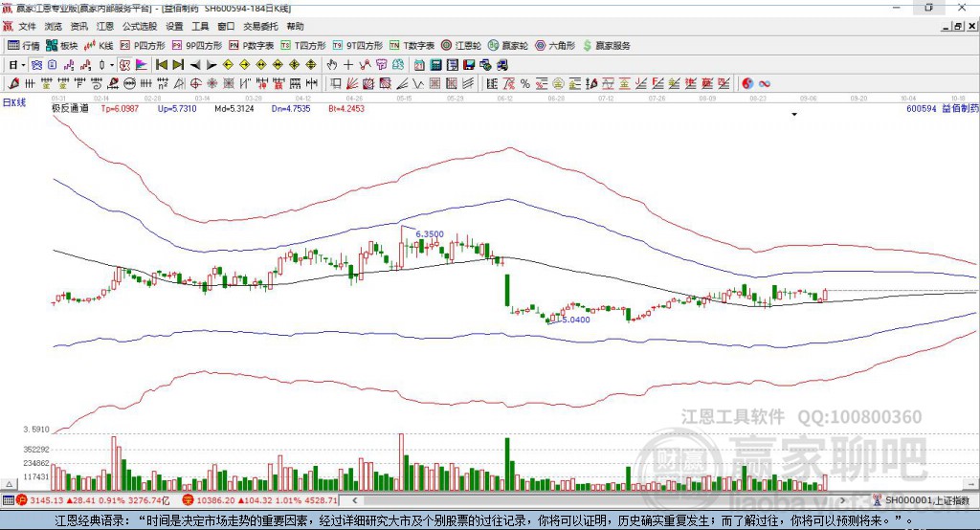Open the 工具 menu

pos(200,26)
